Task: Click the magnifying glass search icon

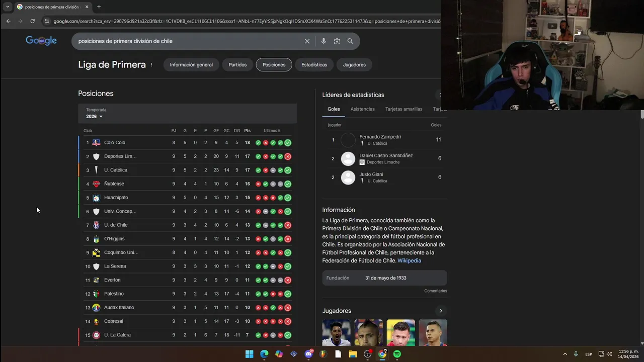Action: 350,41
